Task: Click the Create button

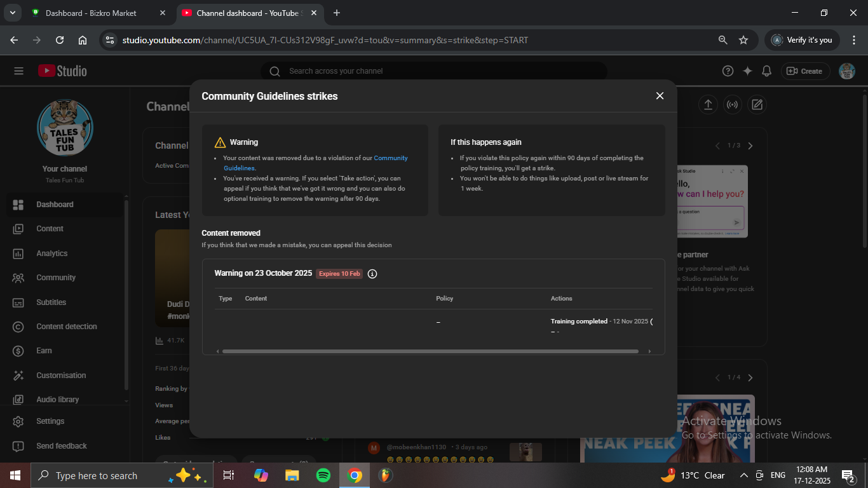Action: (804, 71)
